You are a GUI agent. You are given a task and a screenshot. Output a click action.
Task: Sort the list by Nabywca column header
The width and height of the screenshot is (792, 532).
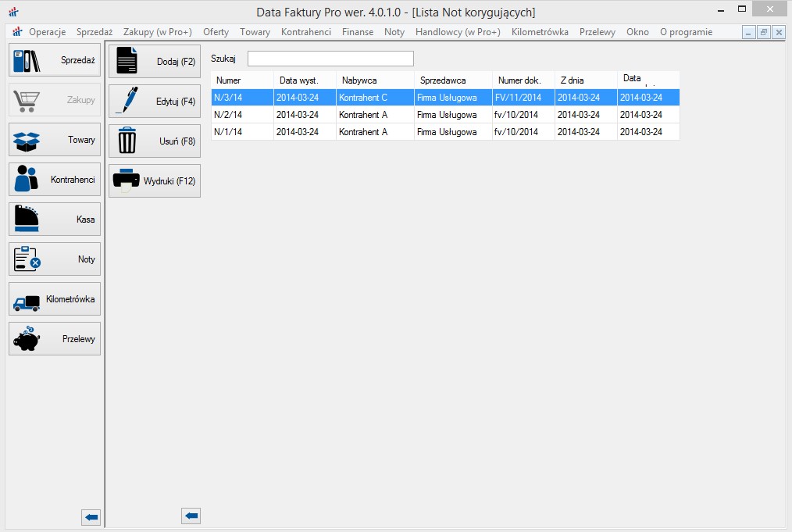coord(375,80)
